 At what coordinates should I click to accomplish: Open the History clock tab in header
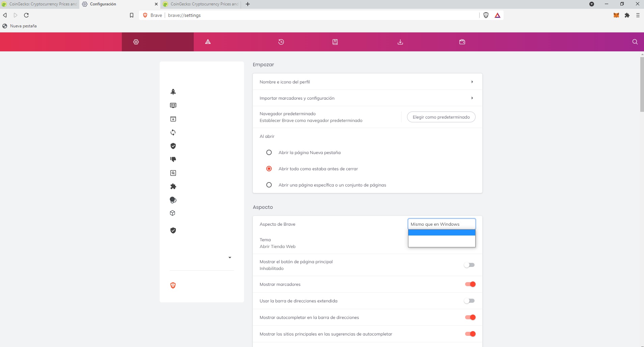pos(281,42)
